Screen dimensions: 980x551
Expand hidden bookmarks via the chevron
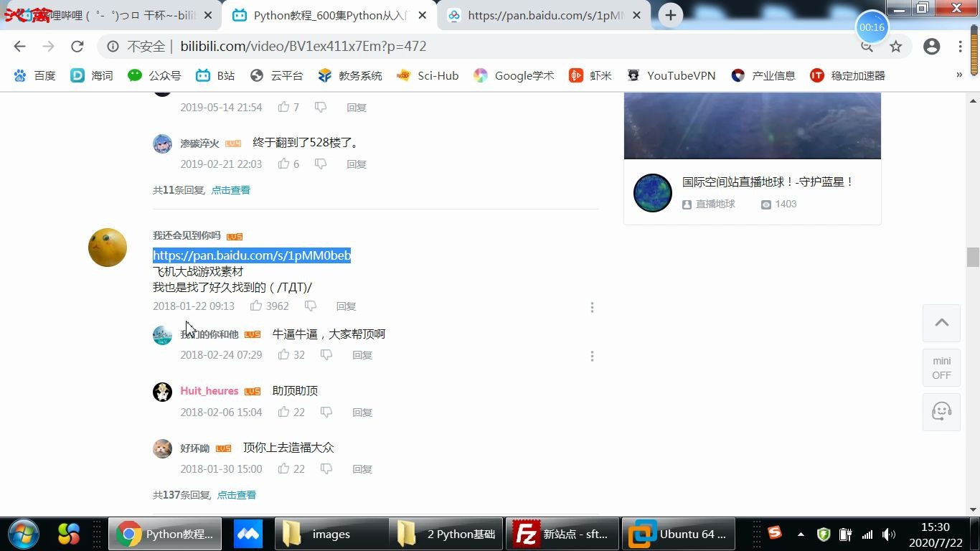(x=958, y=75)
